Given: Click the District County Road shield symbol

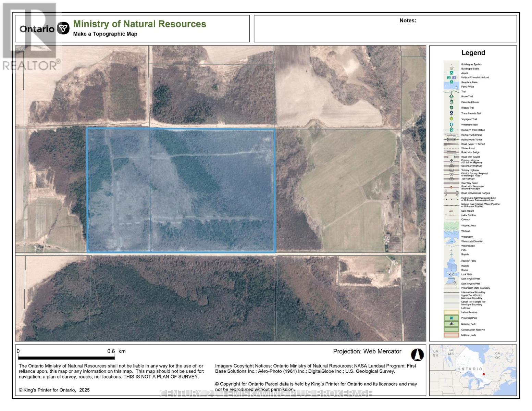Looking at the screenshot, I should [451, 174].
